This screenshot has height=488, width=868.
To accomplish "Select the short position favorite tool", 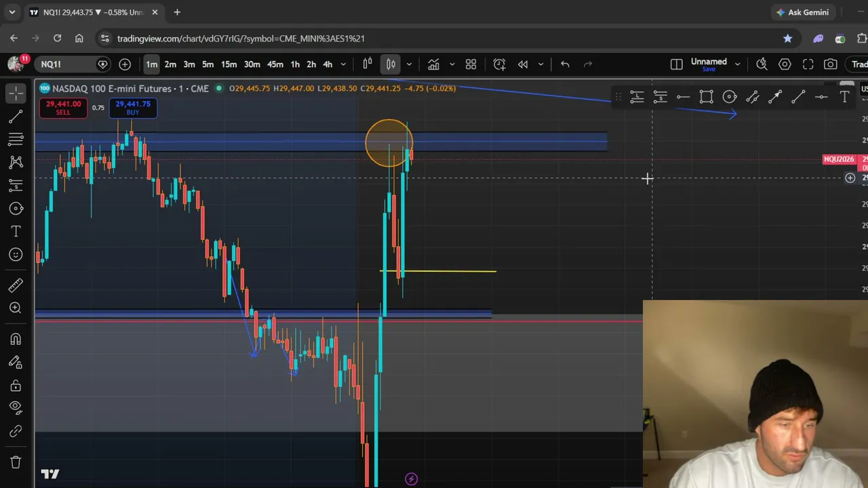I will pyautogui.click(x=660, y=98).
